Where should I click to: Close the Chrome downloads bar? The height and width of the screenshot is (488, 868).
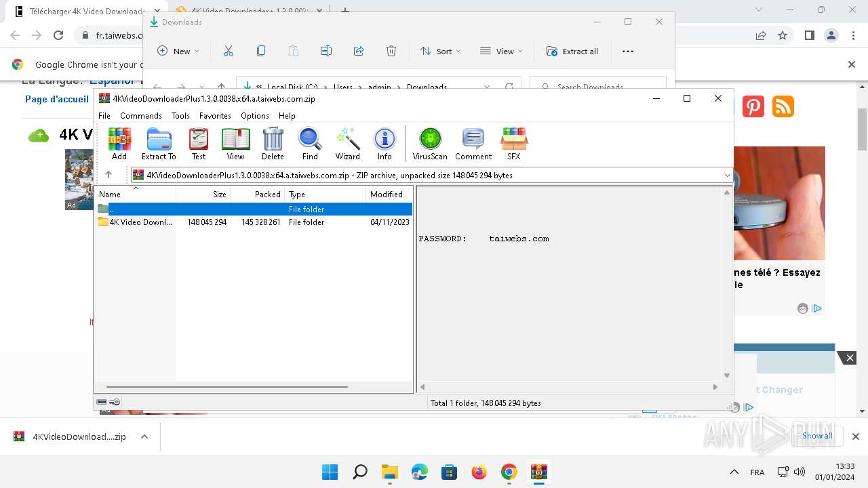tap(856, 436)
